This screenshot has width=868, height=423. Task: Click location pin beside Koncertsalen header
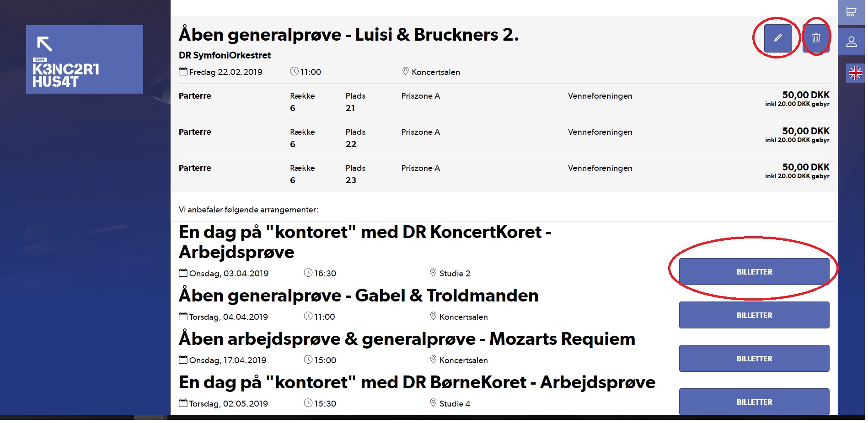405,71
